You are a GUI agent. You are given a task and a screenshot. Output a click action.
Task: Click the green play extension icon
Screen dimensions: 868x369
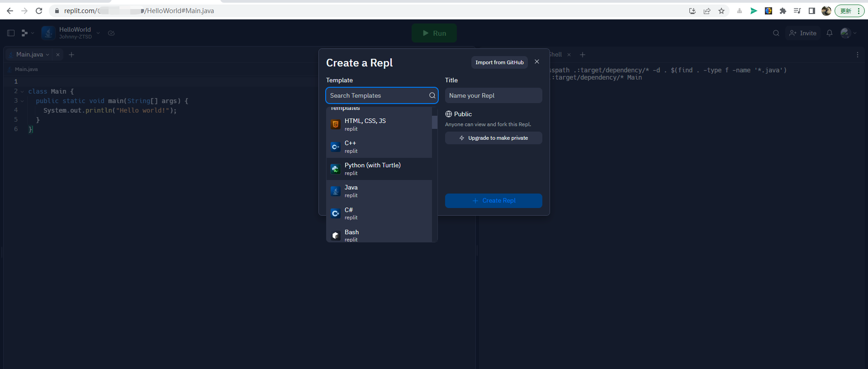click(754, 11)
